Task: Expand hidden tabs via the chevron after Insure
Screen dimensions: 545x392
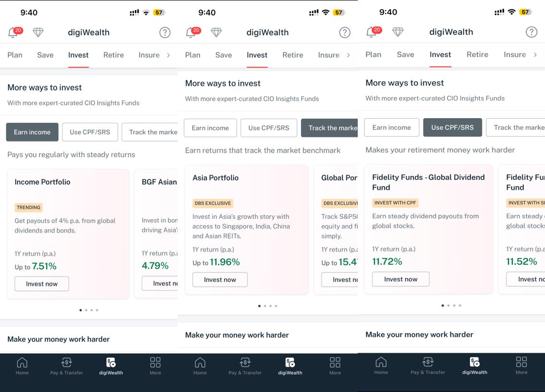Action: click(x=168, y=55)
